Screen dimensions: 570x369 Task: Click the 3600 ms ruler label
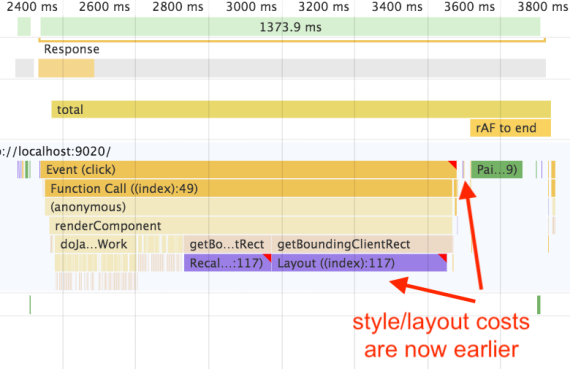tap(469, 7)
